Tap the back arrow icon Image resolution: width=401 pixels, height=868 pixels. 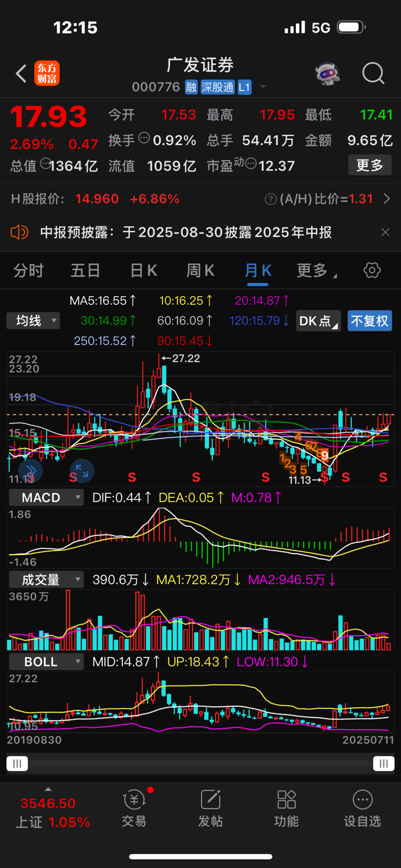click(x=21, y=74)
